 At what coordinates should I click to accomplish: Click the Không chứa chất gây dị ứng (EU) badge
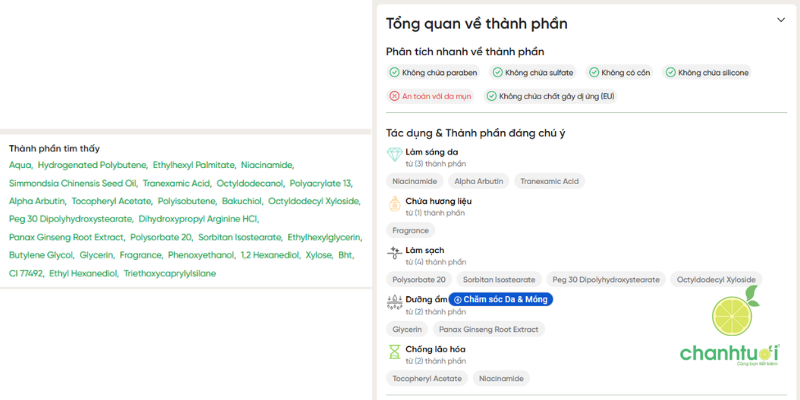click(550, 96)
